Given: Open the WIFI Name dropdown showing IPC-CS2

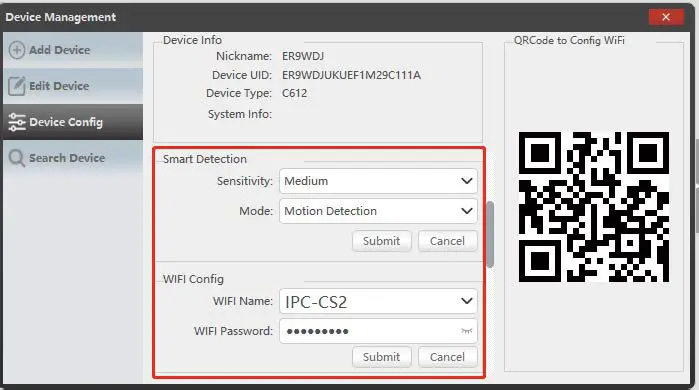Looking at the screenshot, I should (x=378, y=301).
